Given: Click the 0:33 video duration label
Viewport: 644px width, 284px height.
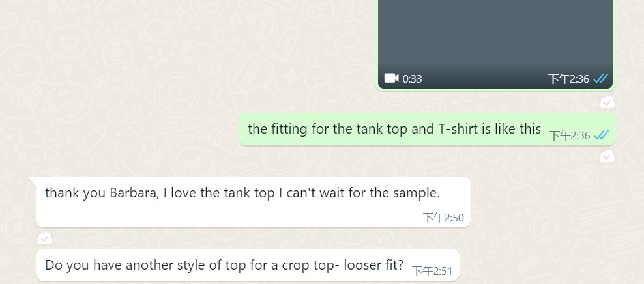Looking at the screenshot, I should click(x=412, y=79).
